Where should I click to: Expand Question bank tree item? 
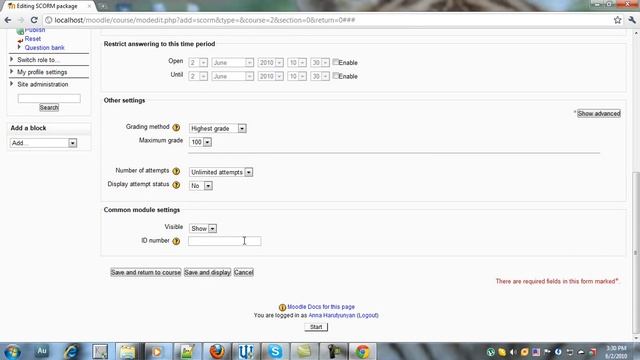click(19, 47)
